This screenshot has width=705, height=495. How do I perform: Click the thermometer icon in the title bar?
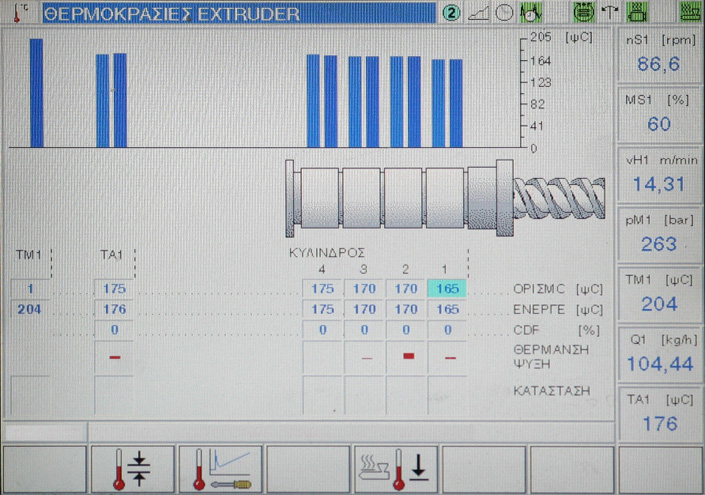coord(20,13)
